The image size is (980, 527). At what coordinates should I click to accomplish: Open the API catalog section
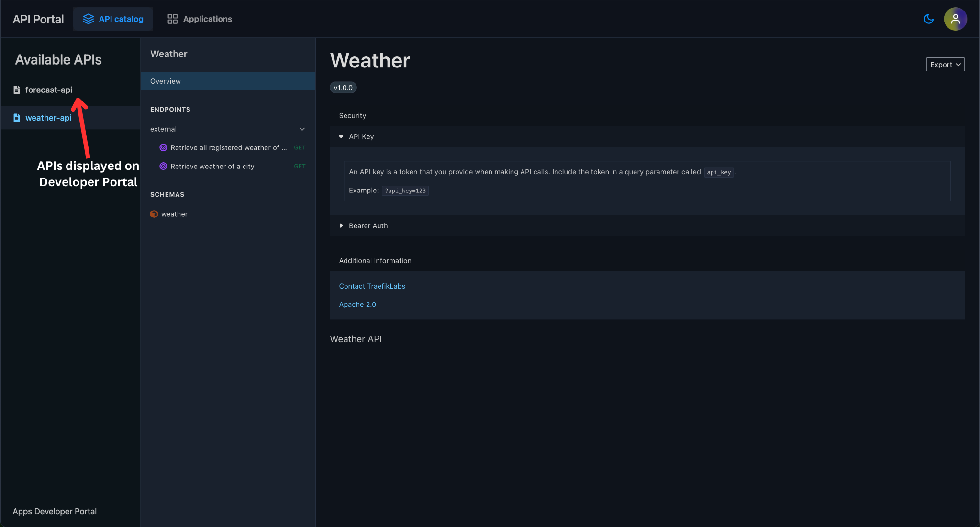[x=113, y=19]
